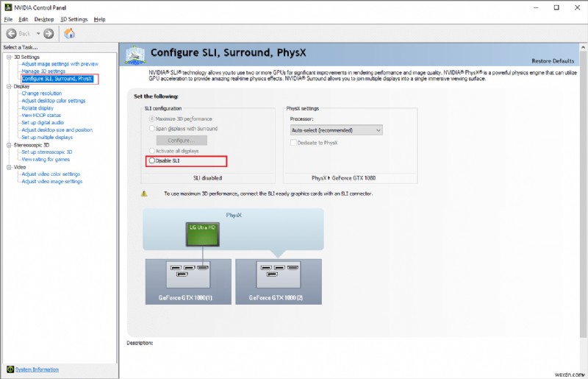This screenshot has height=379, width=588.
Task: Open the Back history dropdown arrow
Action: point(38,34)
